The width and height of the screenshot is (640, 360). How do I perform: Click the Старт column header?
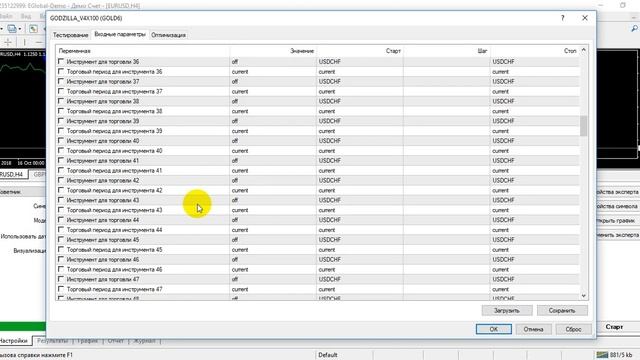(360, 51)
